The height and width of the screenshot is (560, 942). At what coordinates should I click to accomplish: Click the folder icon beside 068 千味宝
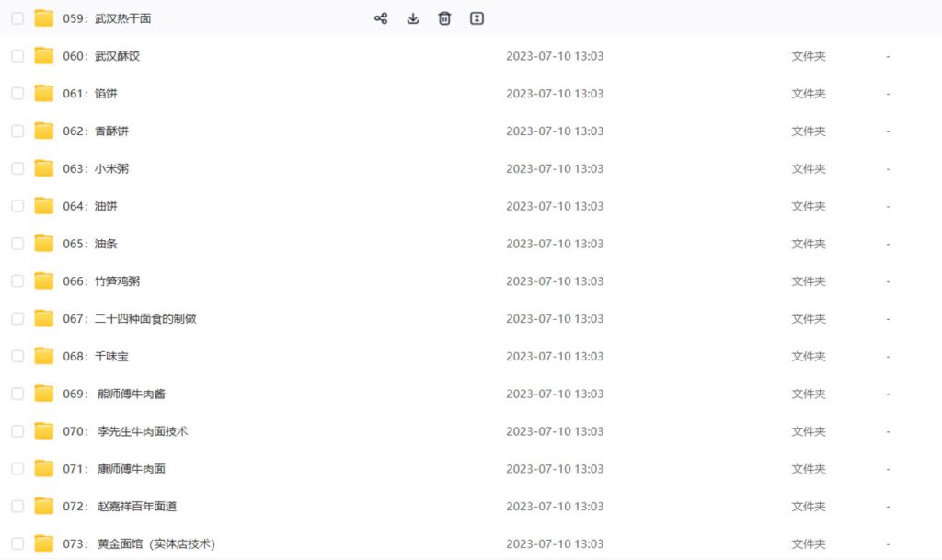click(x=44, y=356)
